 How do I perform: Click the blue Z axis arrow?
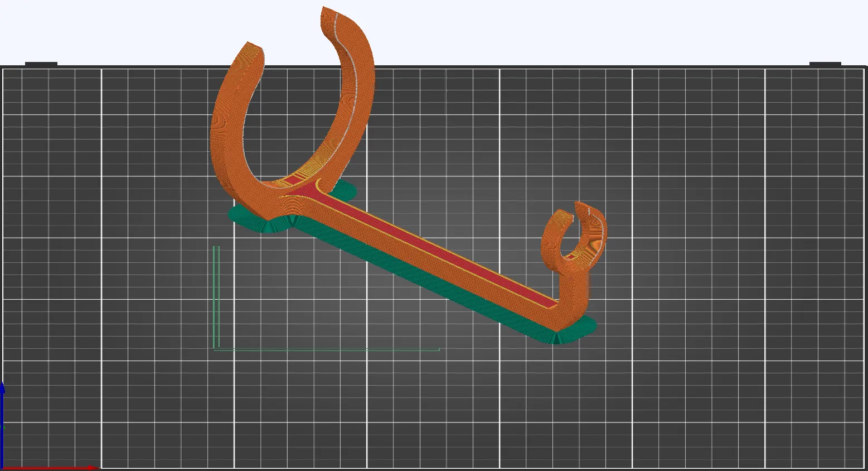pyautogui.click(x=2, y=424)
